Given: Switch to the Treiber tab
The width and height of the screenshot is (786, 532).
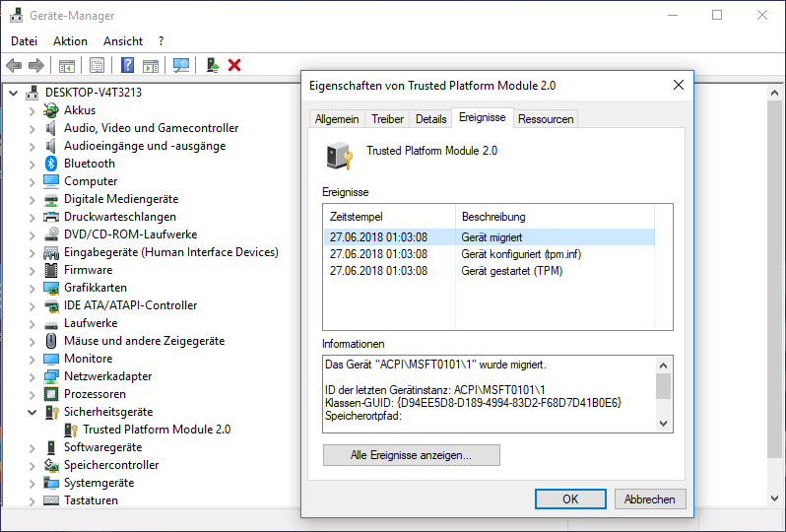Looking at the screenshot, I should point(387,118).
